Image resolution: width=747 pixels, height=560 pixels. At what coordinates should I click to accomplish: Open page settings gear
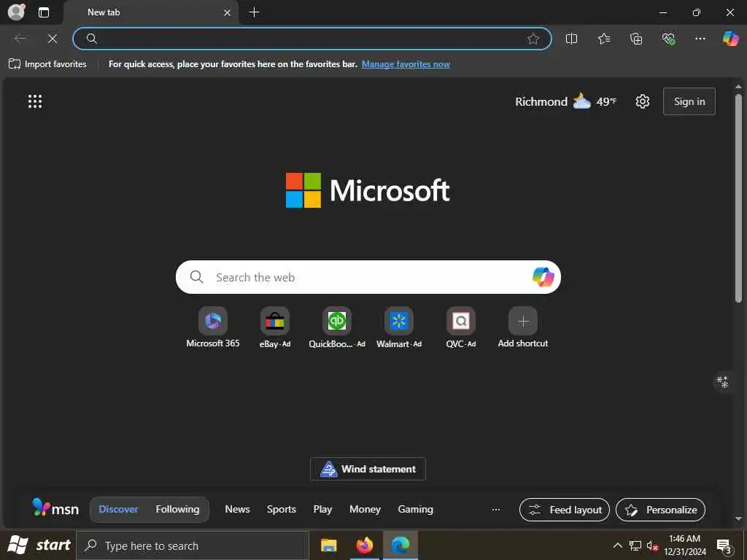643,101
